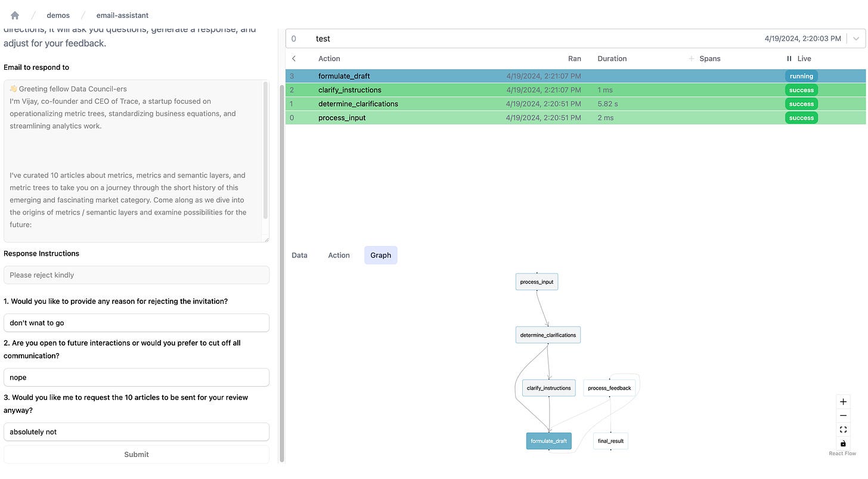Click the home icon in breadcrumb
The image size is (868, 479).
[x=15, y=15]
